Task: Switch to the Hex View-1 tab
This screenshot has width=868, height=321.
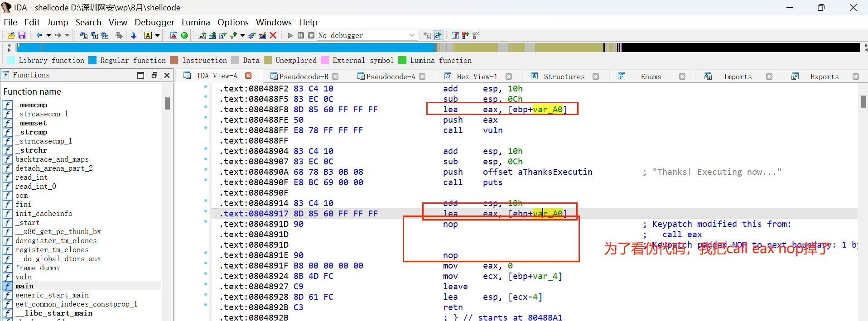Action: [x=477, y=77]
